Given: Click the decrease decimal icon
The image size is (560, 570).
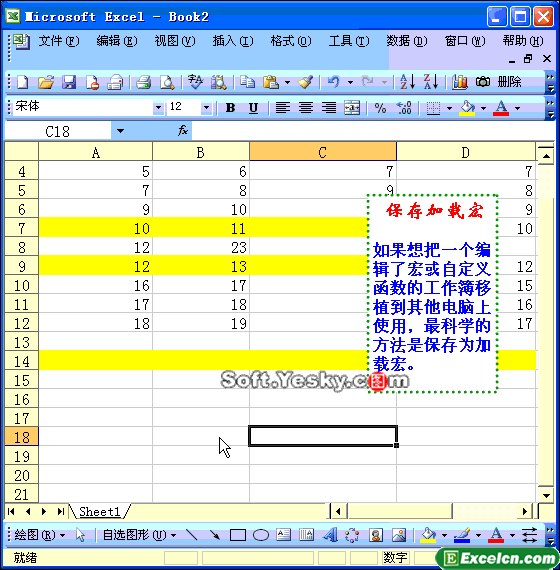Looking at the screenshot, I should 404,108.
